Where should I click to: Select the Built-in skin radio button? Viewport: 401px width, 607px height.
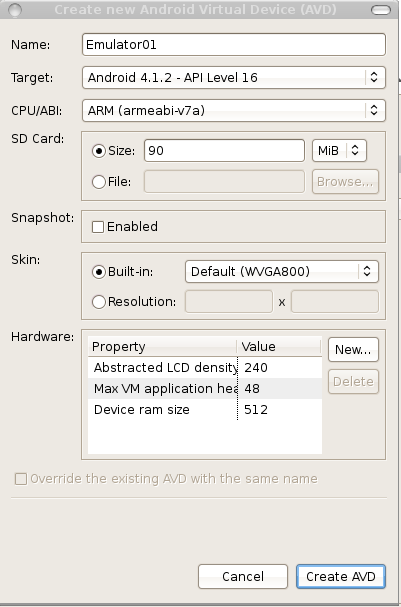[x=99, y=272]
